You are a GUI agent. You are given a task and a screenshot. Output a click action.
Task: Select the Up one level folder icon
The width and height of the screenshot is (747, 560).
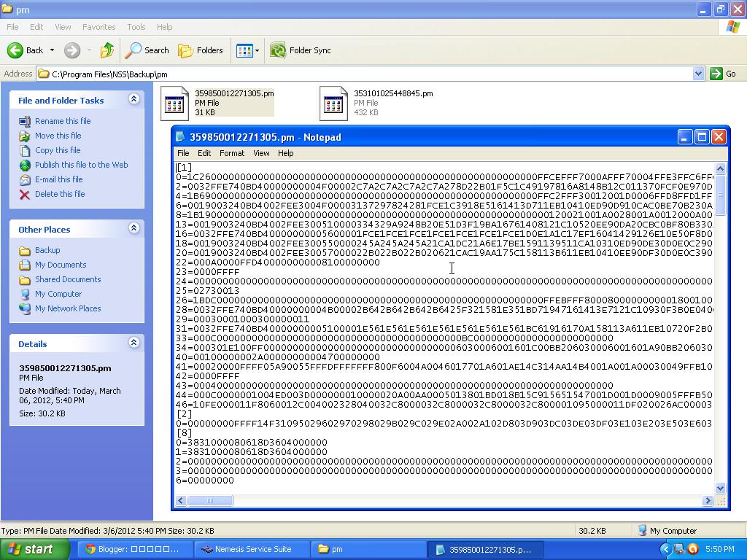[107, 50]
